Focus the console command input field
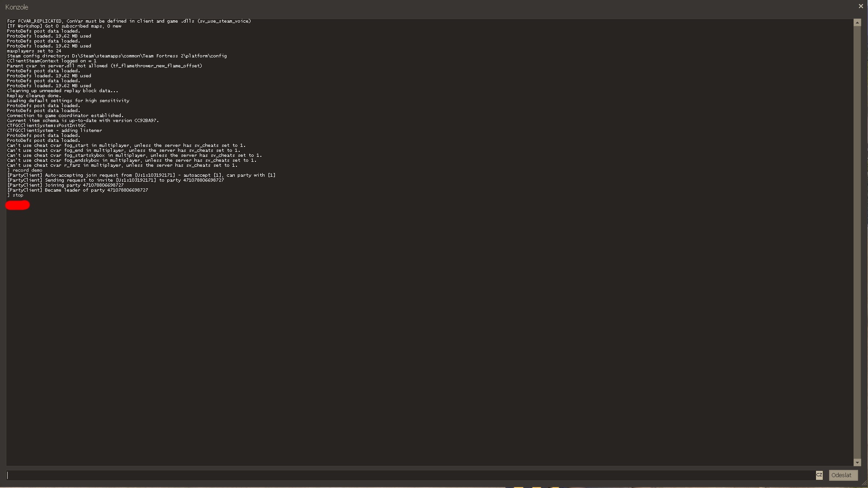 pos(407,475)
